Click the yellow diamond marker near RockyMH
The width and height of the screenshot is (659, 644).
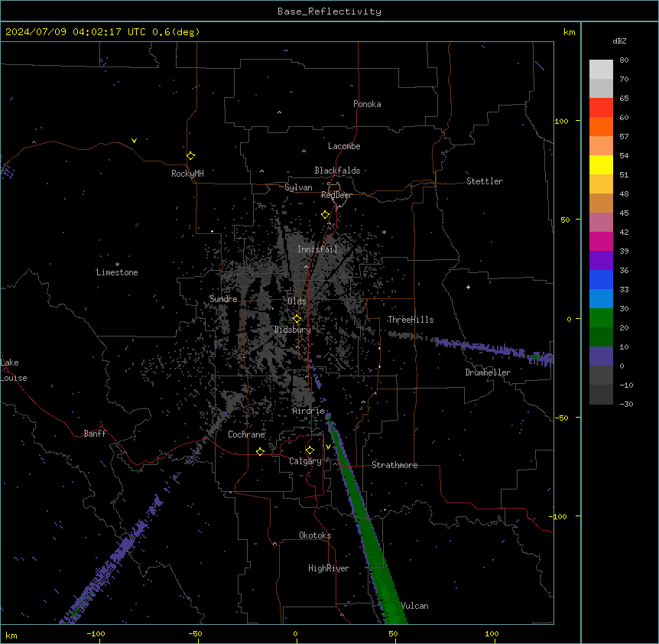point(190,156)
